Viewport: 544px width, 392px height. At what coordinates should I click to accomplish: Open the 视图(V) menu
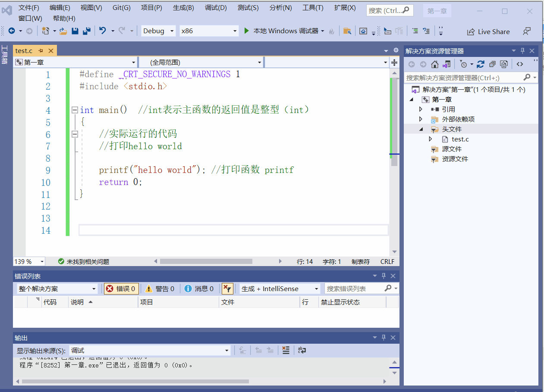click(91, 8)
